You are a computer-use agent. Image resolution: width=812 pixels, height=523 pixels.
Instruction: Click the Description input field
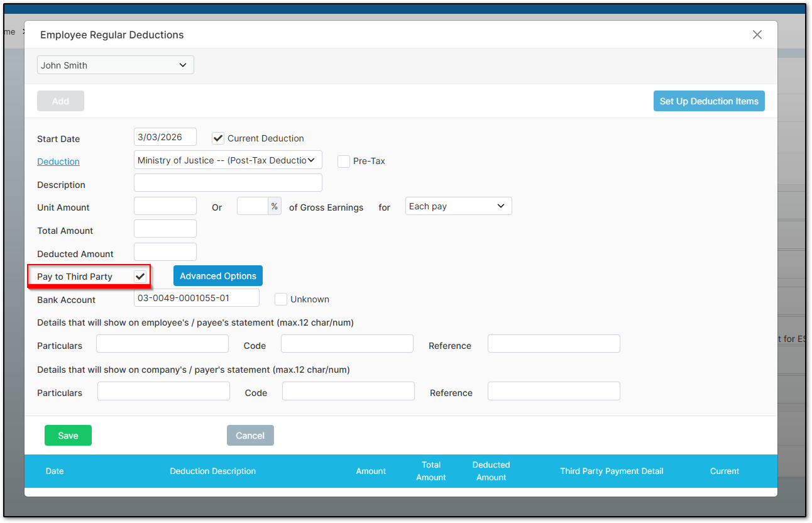(x=228, y=182)
